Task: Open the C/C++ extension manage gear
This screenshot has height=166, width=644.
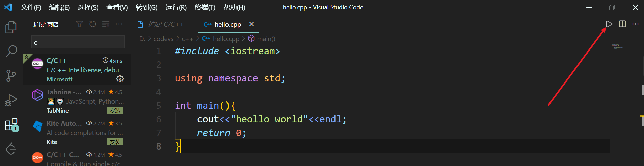Action: click(120, 79)
